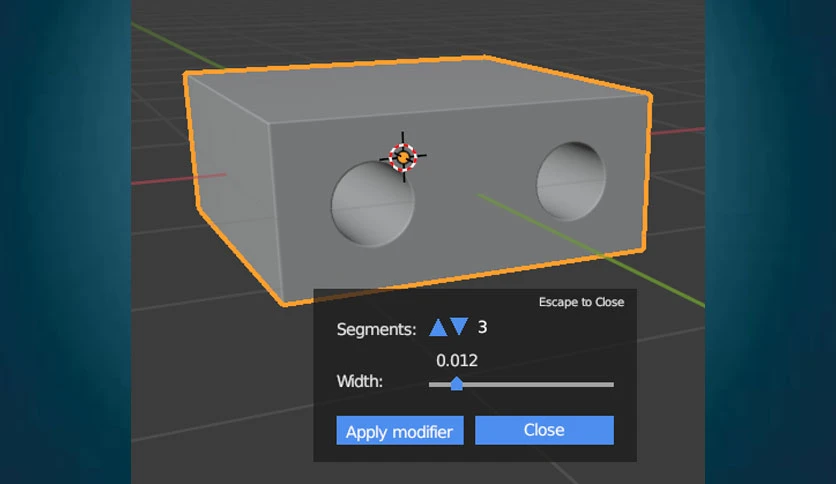Click the Width: label
Image resolution: width=836 pixels, height=484 pixels.
(360, 382)
